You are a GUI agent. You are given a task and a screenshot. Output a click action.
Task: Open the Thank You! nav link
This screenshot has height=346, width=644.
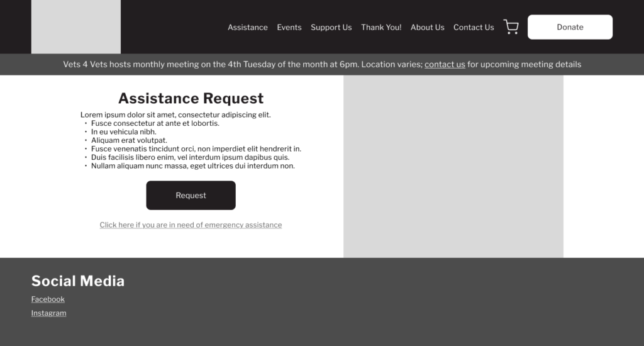click(381, 28)
